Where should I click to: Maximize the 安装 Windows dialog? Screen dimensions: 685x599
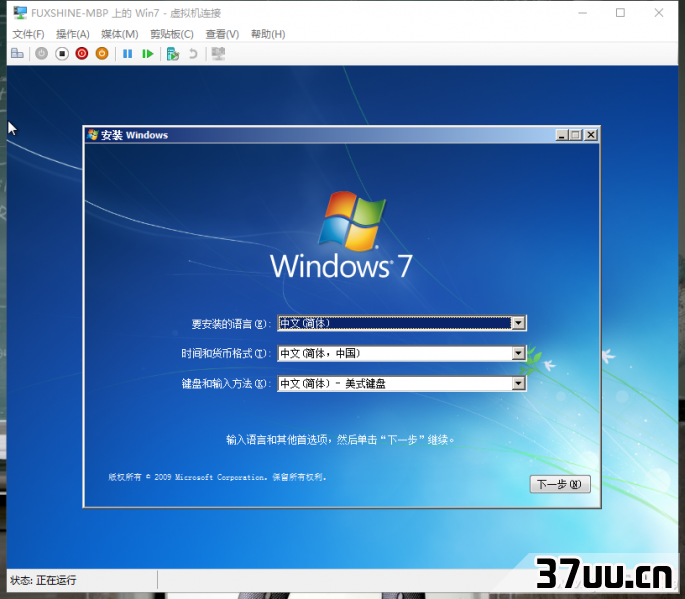pos(576,135)
